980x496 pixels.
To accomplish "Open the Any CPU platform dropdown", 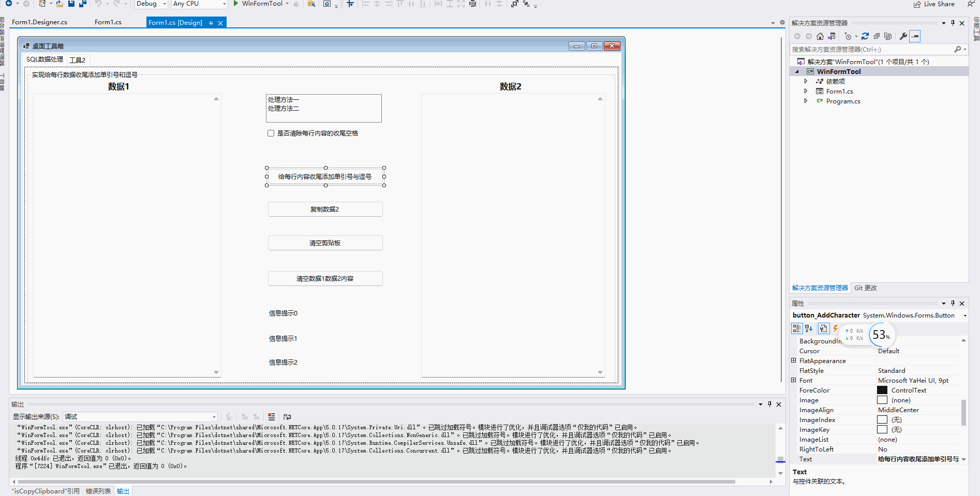I will pos(200,3).
